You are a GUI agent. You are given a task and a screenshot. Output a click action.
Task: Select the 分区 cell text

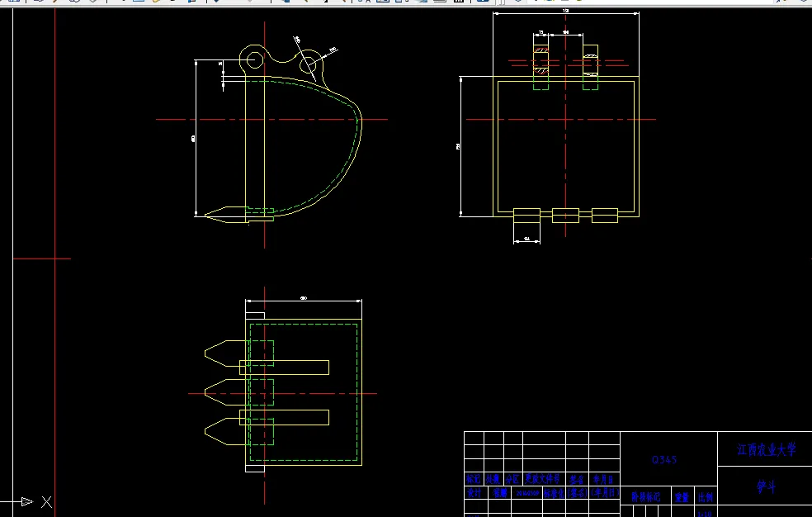[x=512, y=480]
